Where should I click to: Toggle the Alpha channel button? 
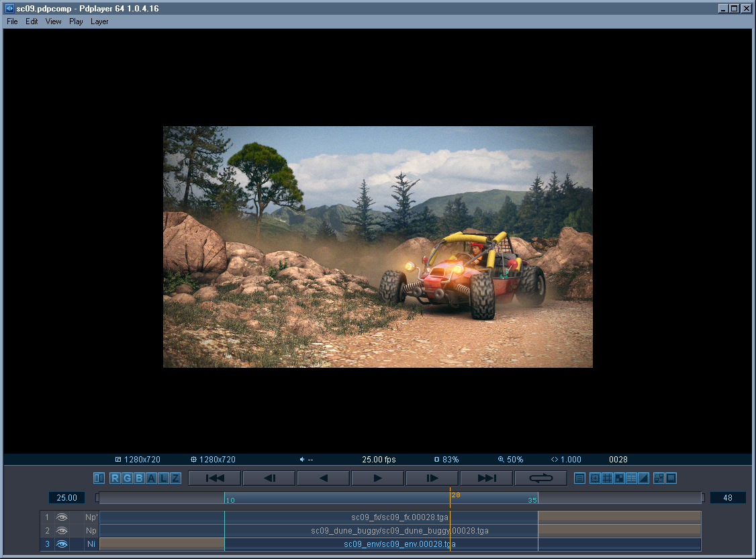click(151, 478)
